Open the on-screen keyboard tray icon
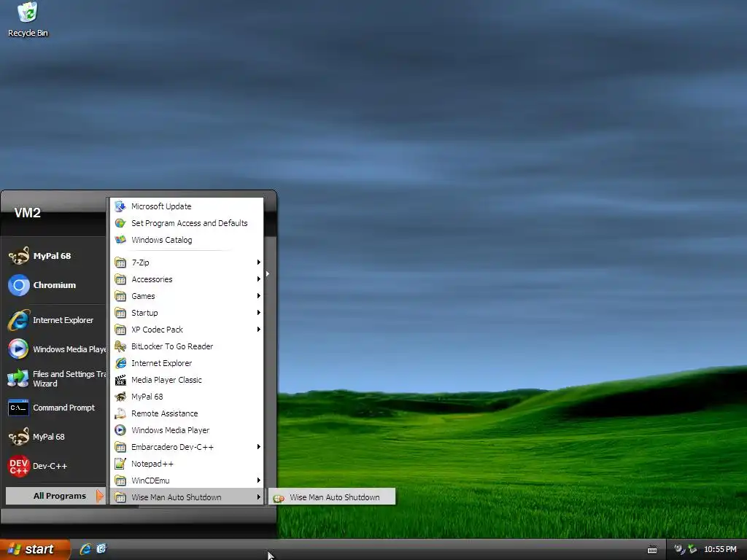The height and width of the screenshot is (560, 747). 652,550
